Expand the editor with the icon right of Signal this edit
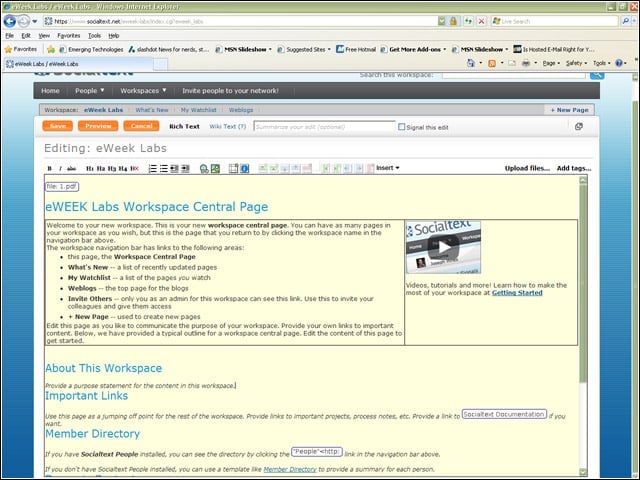Viewport: 640px width, 480px height. (x=579, y=127)
